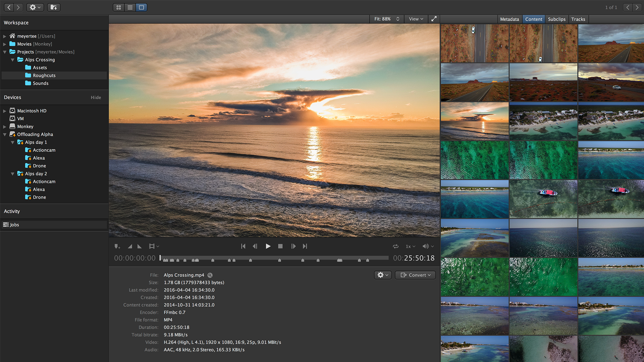
Task: Switch to the Subclips tab
Action: [x=556, y=19]
